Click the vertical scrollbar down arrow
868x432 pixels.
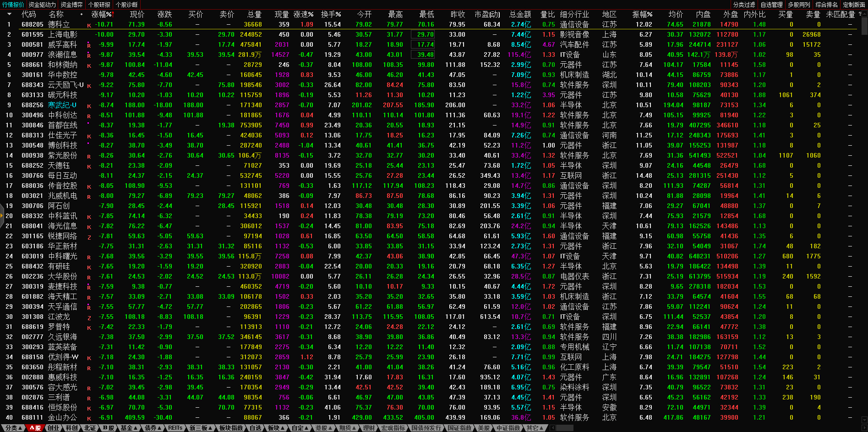(864, 420)
